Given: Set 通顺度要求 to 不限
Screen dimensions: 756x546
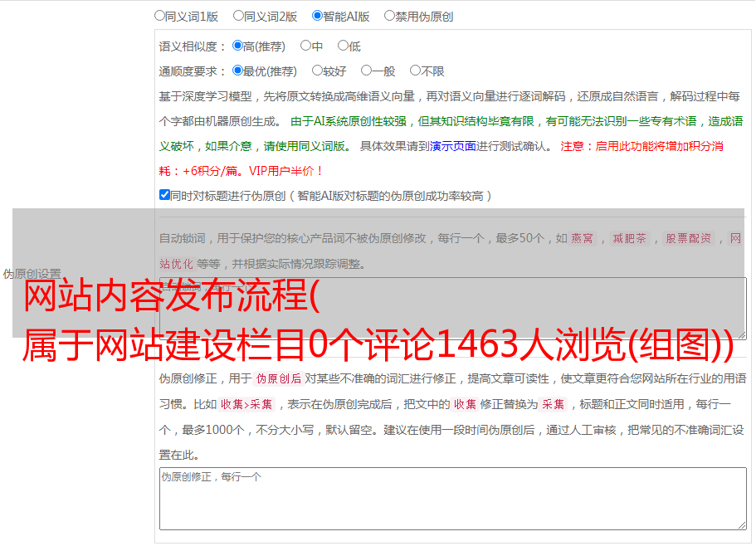Looking at the screenshot, I should click(415, 71).
